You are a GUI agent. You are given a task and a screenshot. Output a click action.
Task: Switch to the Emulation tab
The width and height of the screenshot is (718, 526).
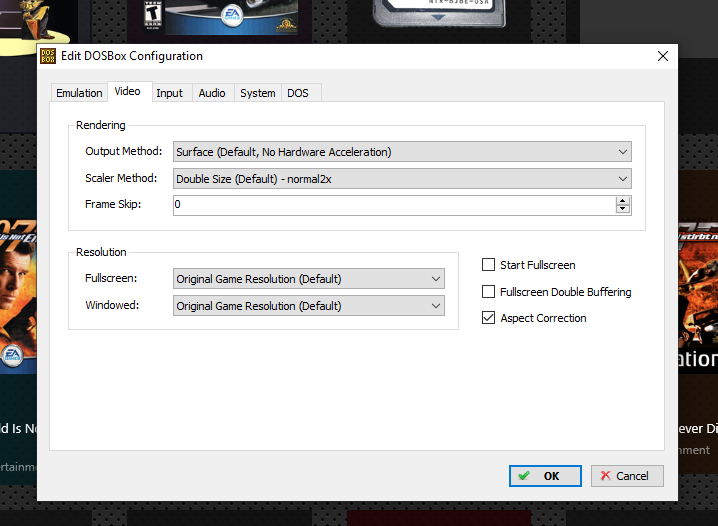(x=79, y=93)
